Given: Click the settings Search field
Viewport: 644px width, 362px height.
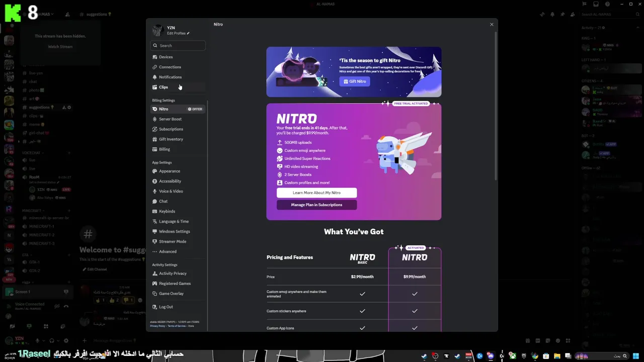Looking at the screenshot, I should pos(178,45).
